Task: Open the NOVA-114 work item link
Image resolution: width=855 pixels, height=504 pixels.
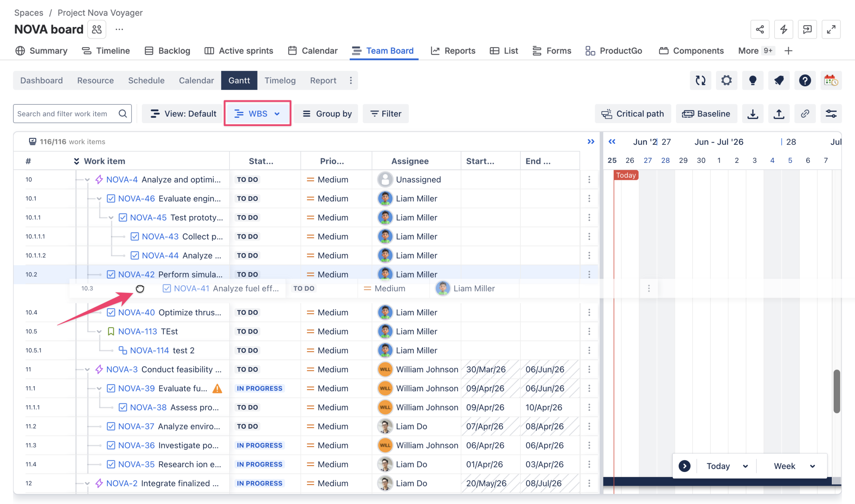Action: [x=150, y=350]
